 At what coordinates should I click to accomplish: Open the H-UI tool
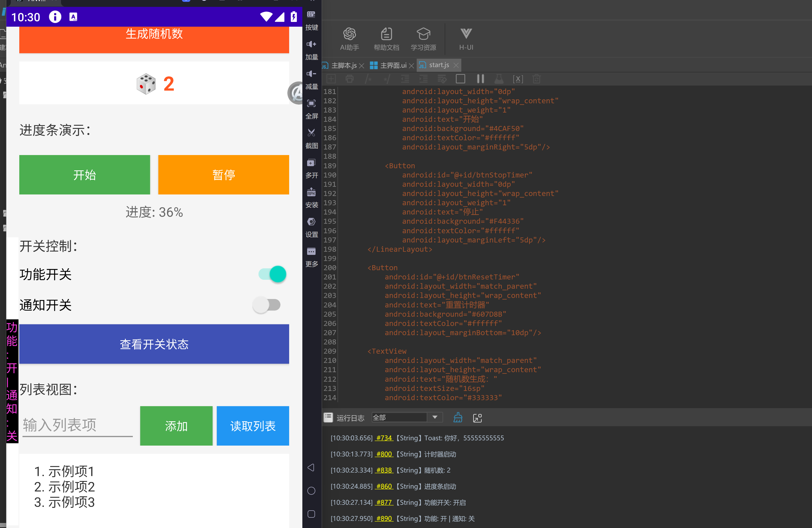tap(466, 39)
